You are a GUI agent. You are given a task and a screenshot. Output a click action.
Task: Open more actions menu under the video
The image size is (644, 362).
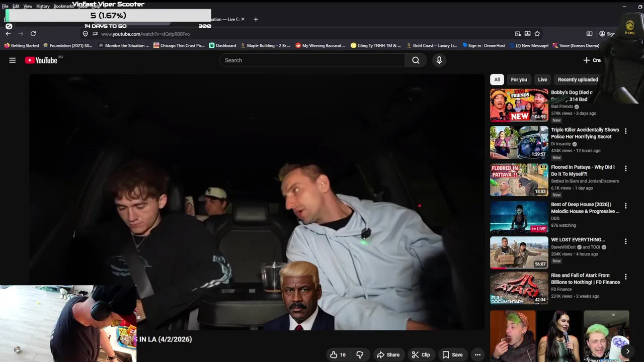click(477, 355)
